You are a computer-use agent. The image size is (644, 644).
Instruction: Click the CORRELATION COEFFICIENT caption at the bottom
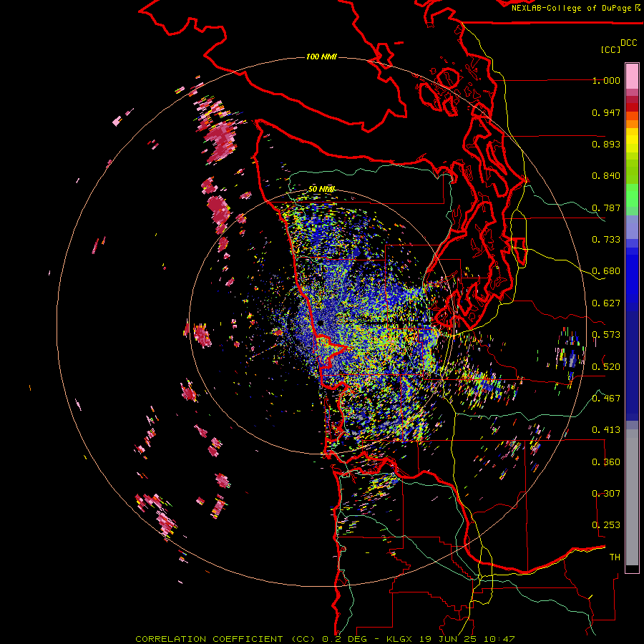click(325, 639)
